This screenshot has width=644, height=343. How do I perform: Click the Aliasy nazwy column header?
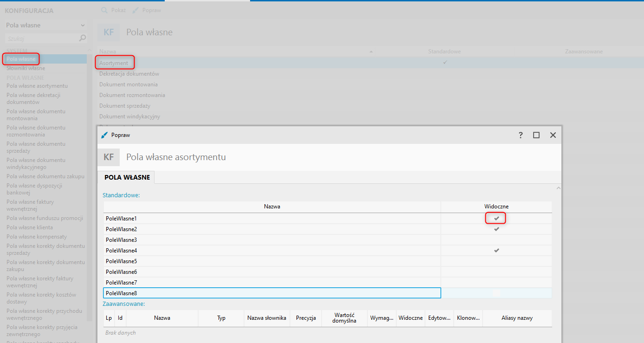[517, 318]
